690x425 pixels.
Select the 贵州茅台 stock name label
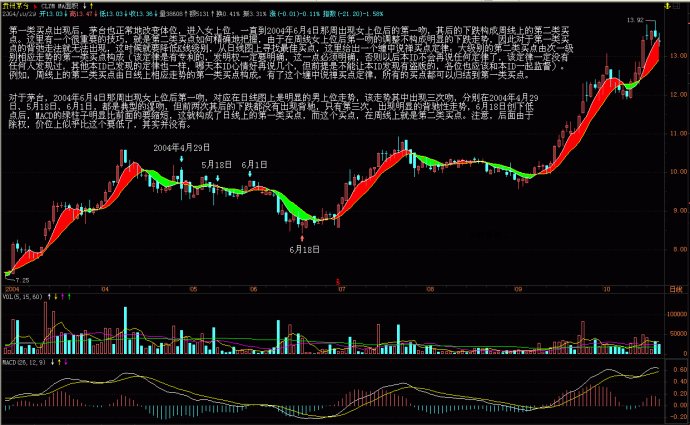[x=15, y=6]
